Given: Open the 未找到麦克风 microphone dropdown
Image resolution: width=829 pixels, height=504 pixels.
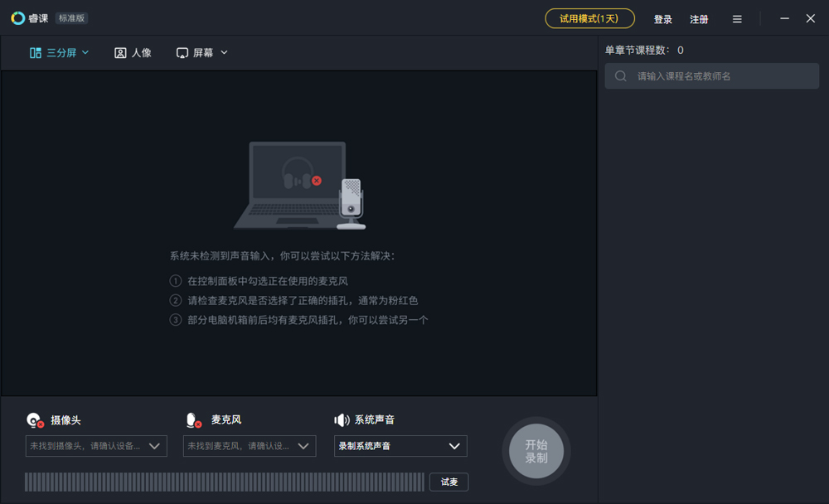Looking at the screenshot, I should pos(250,446).
